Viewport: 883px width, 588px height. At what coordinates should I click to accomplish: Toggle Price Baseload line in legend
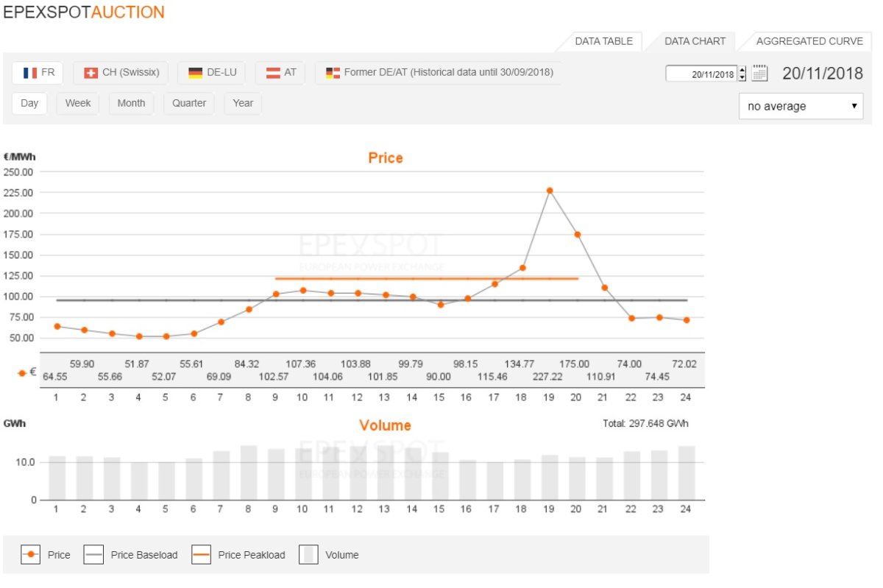point(93,555)
